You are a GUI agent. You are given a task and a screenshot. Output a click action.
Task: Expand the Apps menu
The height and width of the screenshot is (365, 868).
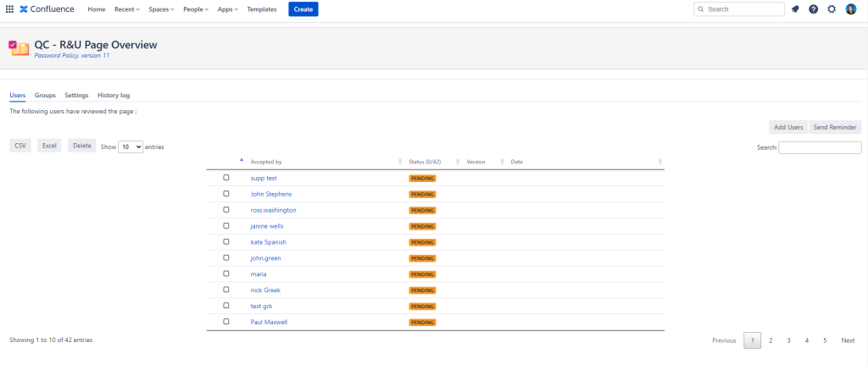pos(227,9)
